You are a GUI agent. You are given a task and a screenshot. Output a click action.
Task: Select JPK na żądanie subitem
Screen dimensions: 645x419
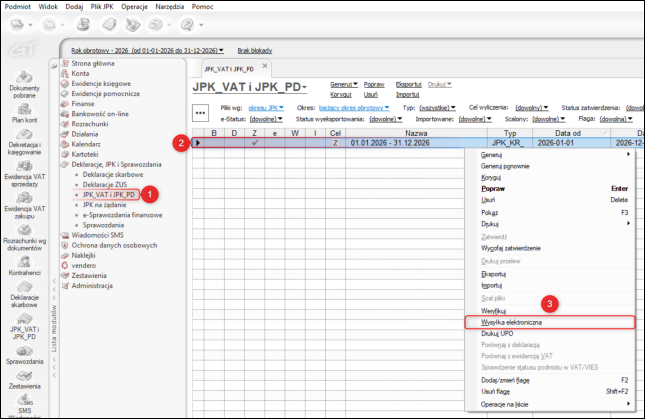pyautogui.click(x=104, y=205)
